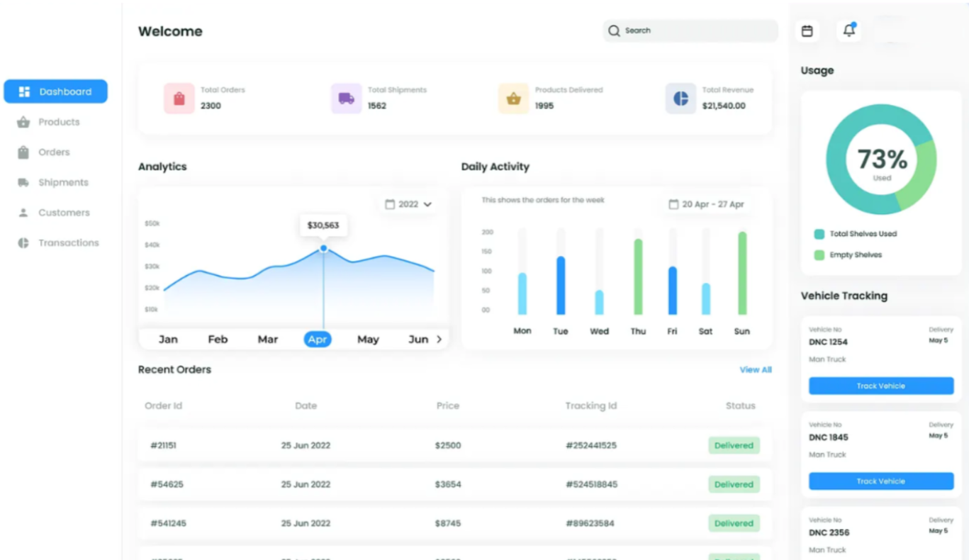This screenshot has height=560, width=969.
Task: Click View All recent orders
Action: pos(756,369)
